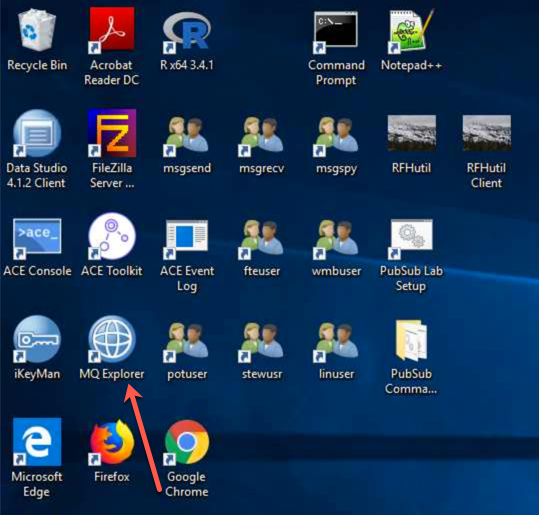Select the stewusr shortcut icon
The height and width of the screenshot is (515, 539).
tap(261, 342)
